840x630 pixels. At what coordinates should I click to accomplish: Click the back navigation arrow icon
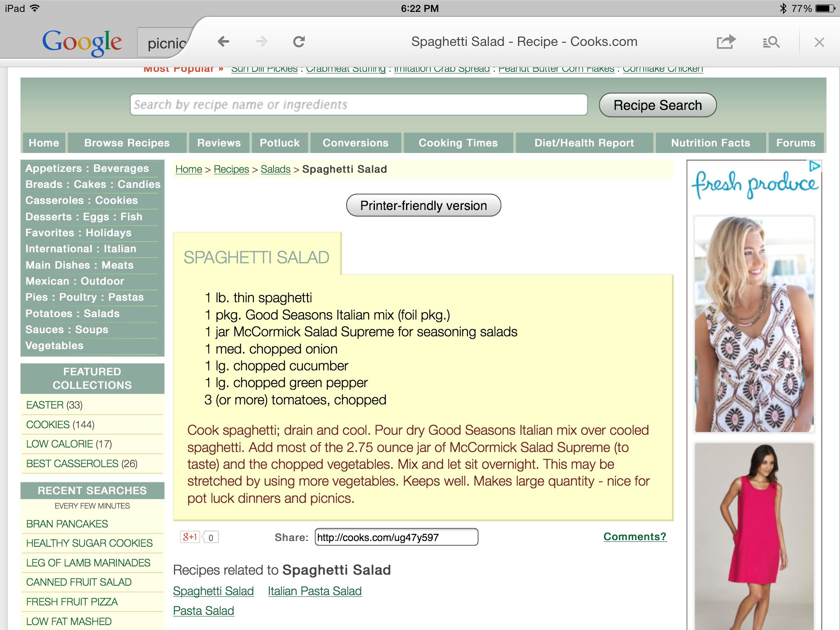[223, 42]
